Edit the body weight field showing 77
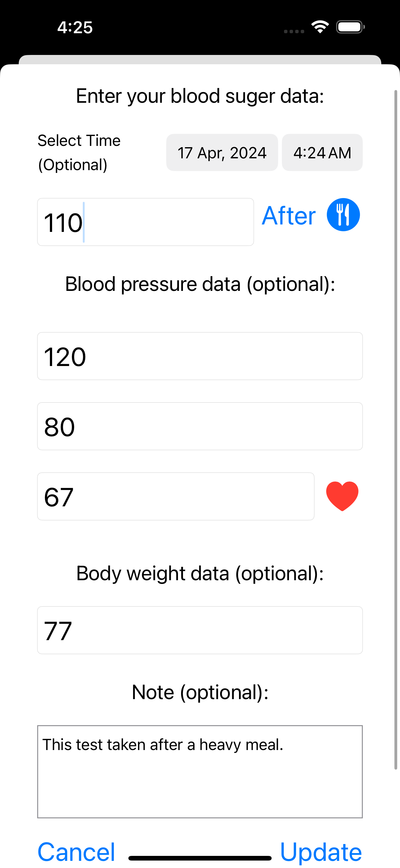Screen dimensions: 400x868 (x=200, y=630)
